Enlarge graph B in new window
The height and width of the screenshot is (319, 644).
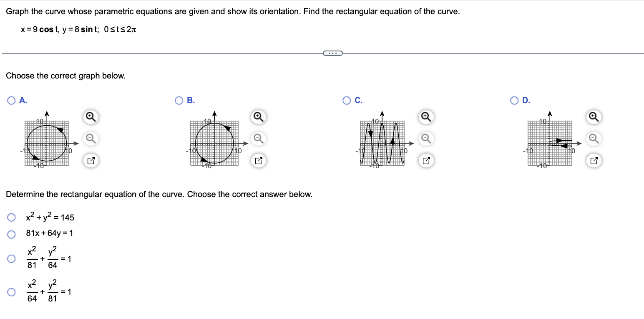click(x=258, y=161)
